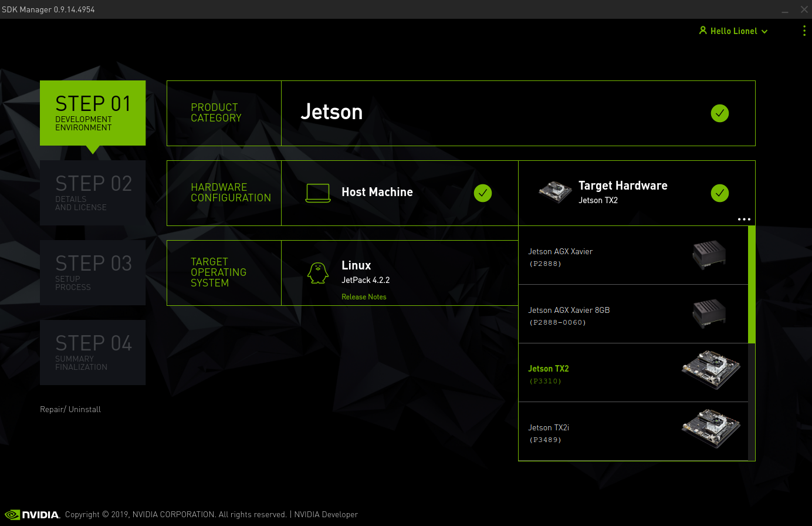Click the Target Hardware board thumbnail
Image resolution: width=812 pixels, height=526 pixels.
coord(555,192)
